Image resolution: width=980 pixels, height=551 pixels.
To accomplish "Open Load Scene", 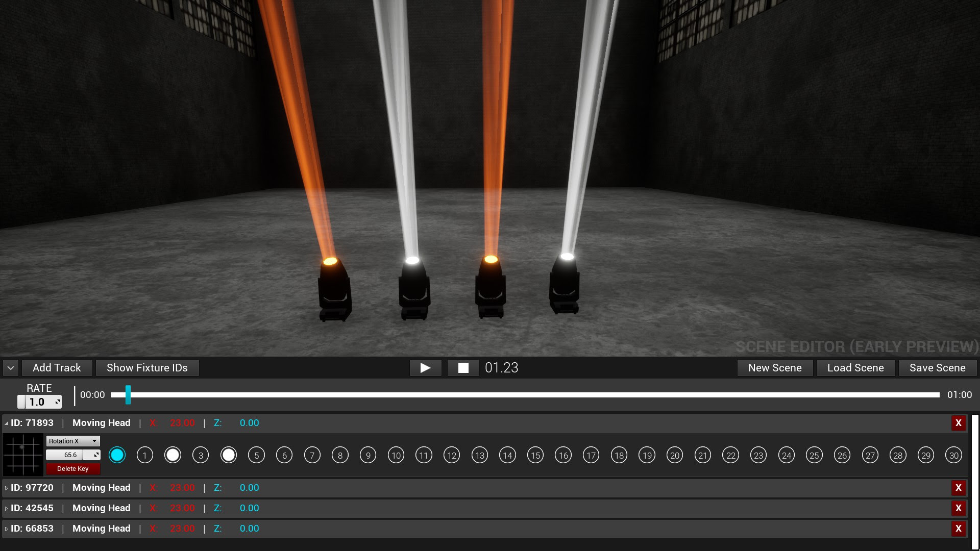I will [x=855, y=368].
